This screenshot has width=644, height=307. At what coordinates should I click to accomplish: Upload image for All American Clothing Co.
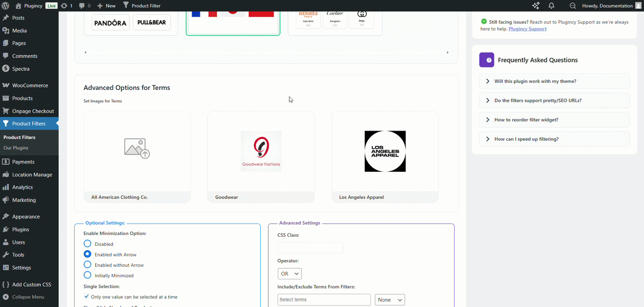[137, 149]
